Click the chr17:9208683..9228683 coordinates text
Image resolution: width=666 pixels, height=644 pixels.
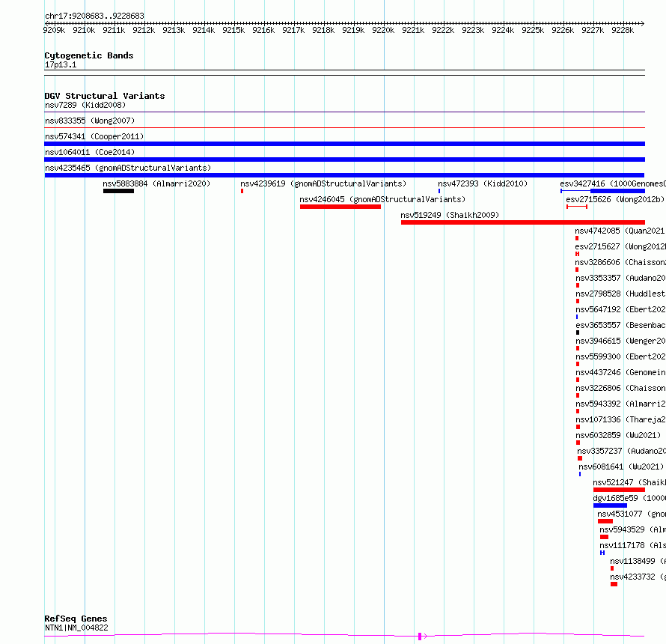pyautogui.click(x=94, y=16)
